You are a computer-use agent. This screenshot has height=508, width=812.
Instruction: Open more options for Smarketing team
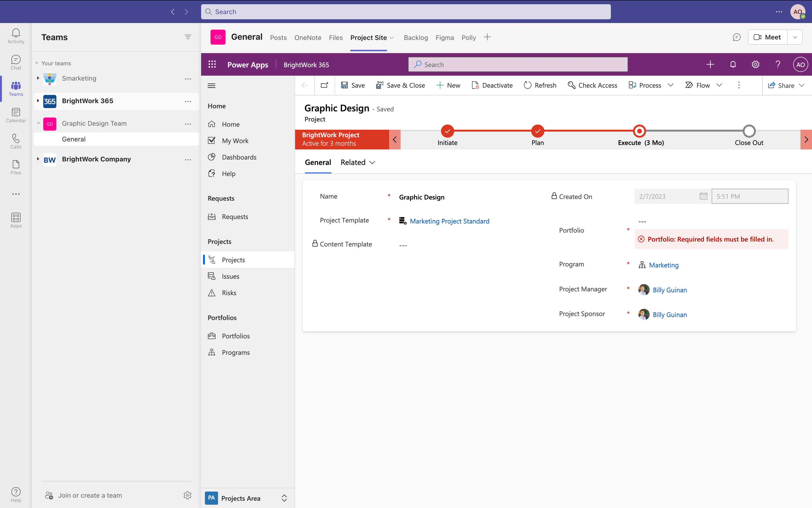(188, 79)
